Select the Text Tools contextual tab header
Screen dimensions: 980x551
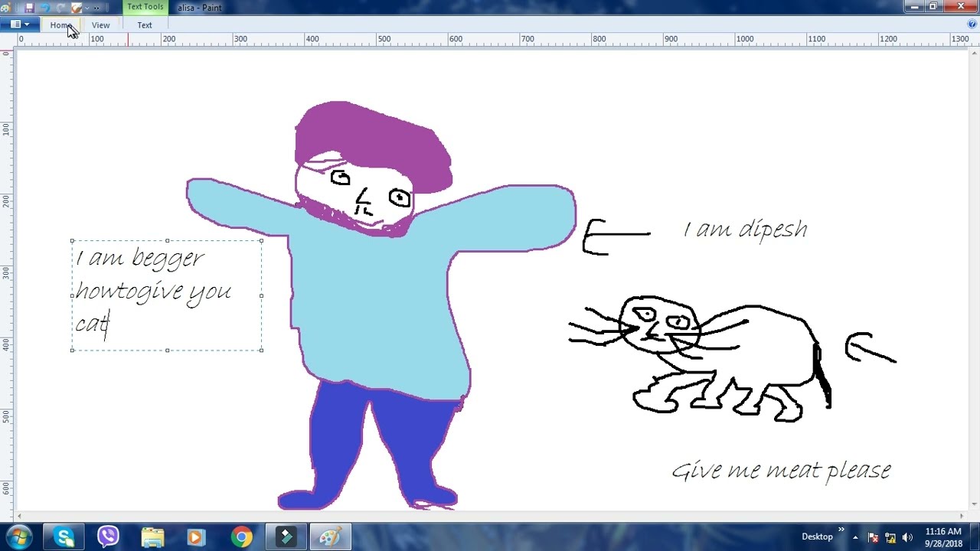pos(145,7)
